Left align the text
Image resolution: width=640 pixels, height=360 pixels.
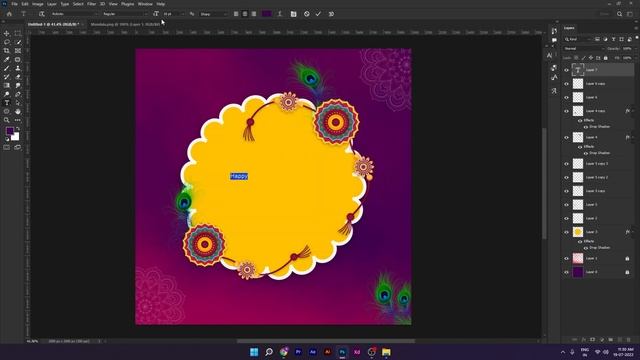tap(236, 14)
